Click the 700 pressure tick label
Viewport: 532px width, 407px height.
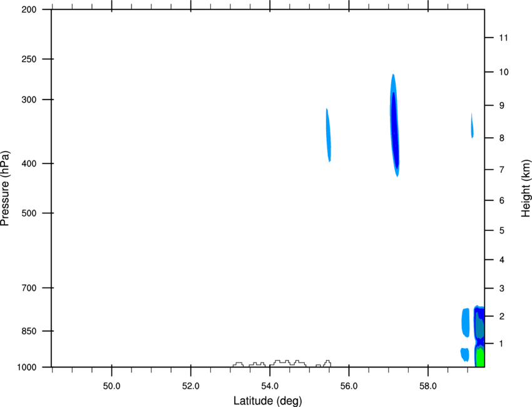29,288
